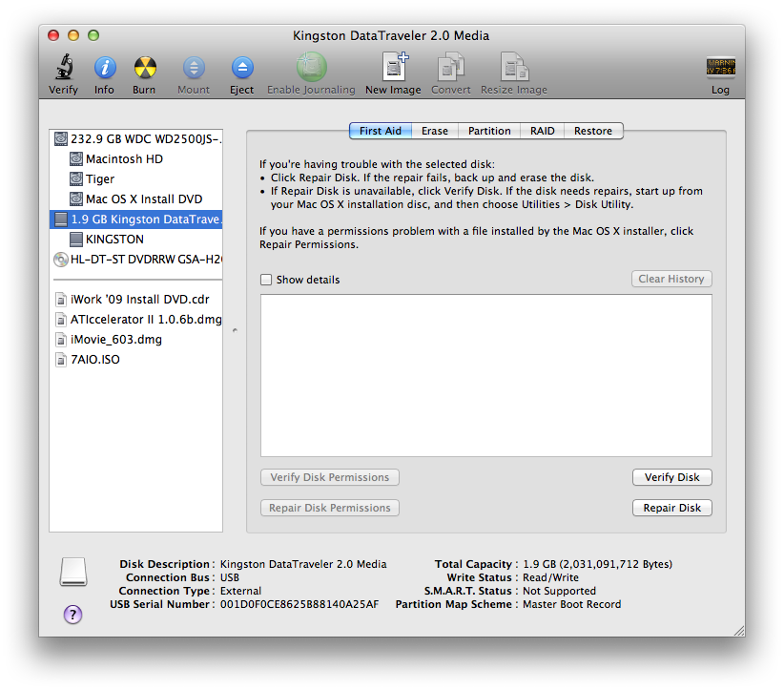The image size is (784, 690).
Task: Select iWork '09 Install DVD.cdr image
Action: tap(136, 300)
